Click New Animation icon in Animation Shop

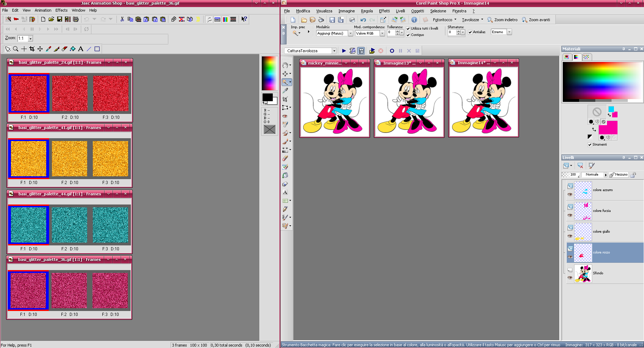click(x=43, y=19)
